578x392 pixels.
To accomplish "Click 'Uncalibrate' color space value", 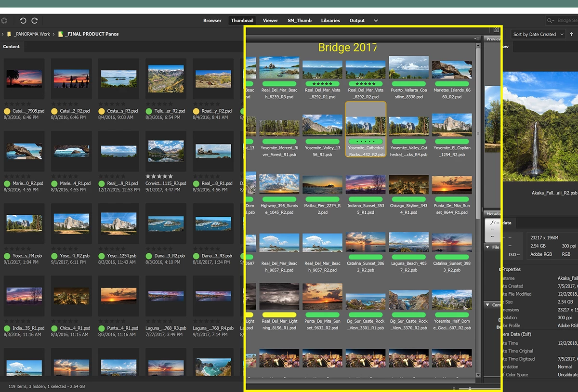I will coord(568,375).
